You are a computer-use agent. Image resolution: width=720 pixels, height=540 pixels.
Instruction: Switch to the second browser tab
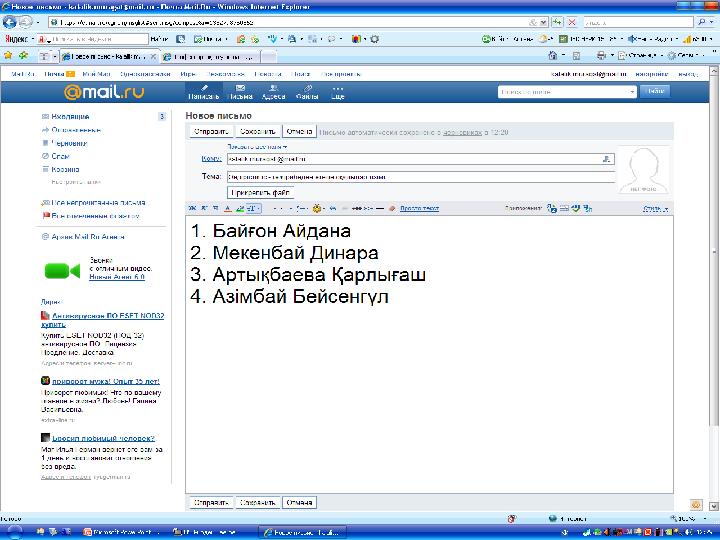pyautogui.click(x=210, y=56)
